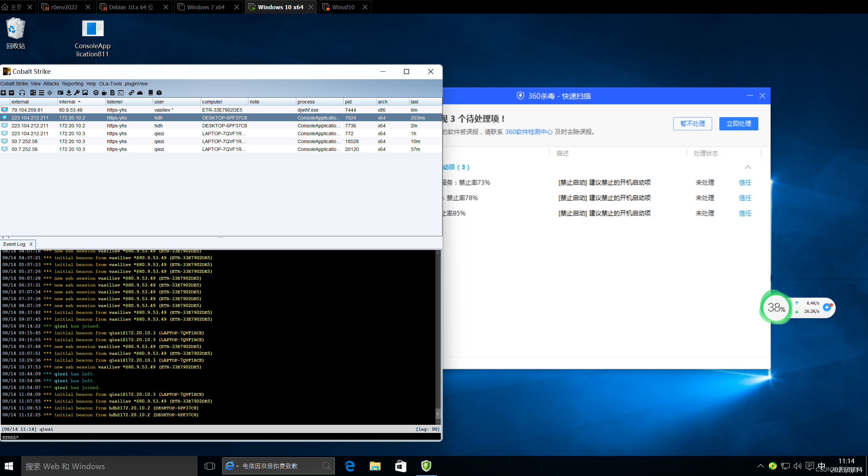Click the plus connect icon in Cobalt Strike toolbar

click(x=3, y=93)
